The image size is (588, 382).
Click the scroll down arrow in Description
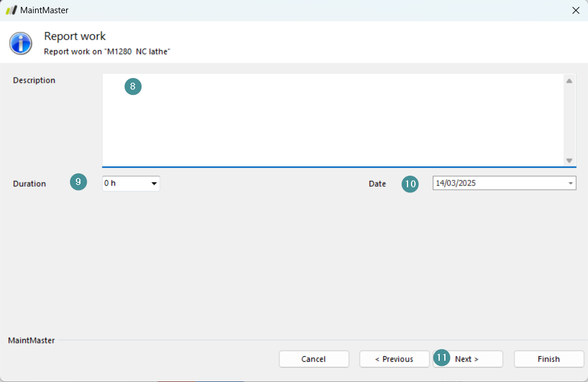569,160
